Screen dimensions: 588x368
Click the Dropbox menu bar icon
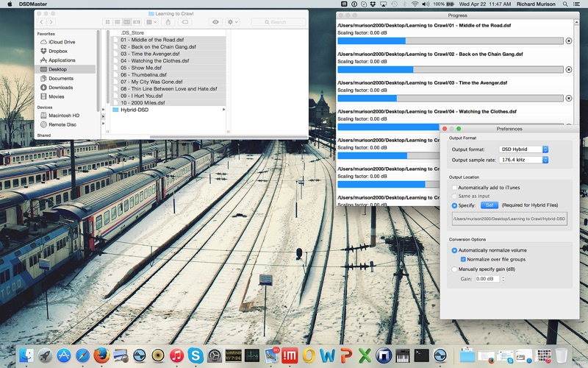[373, 4]
